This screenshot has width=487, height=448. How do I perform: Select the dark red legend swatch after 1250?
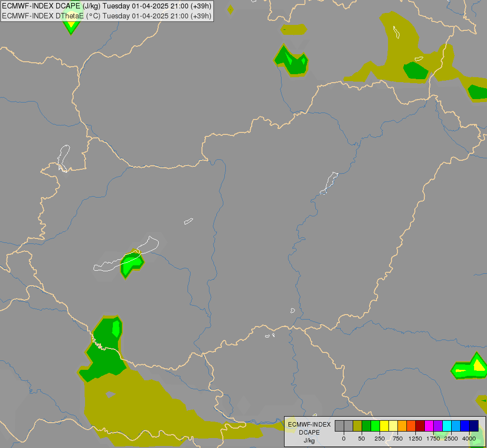(x=420, y=426)
